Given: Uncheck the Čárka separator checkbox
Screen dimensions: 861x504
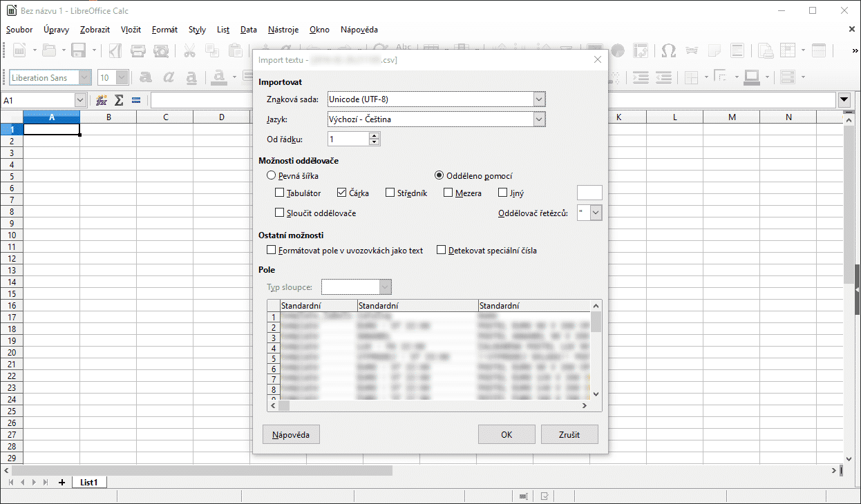Looking at the screenshot, I should click(342, 193).
